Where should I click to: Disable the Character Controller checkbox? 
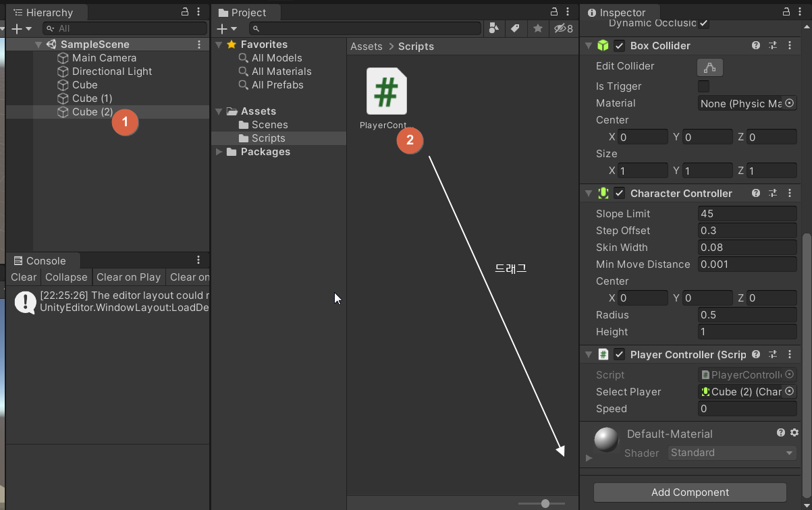click(619, 193)
